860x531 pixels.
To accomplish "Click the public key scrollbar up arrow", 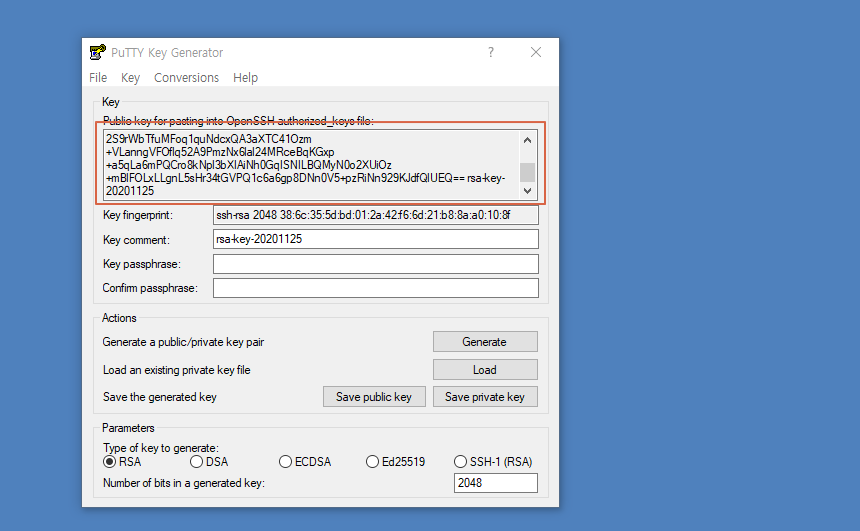I will coord(528,140).
